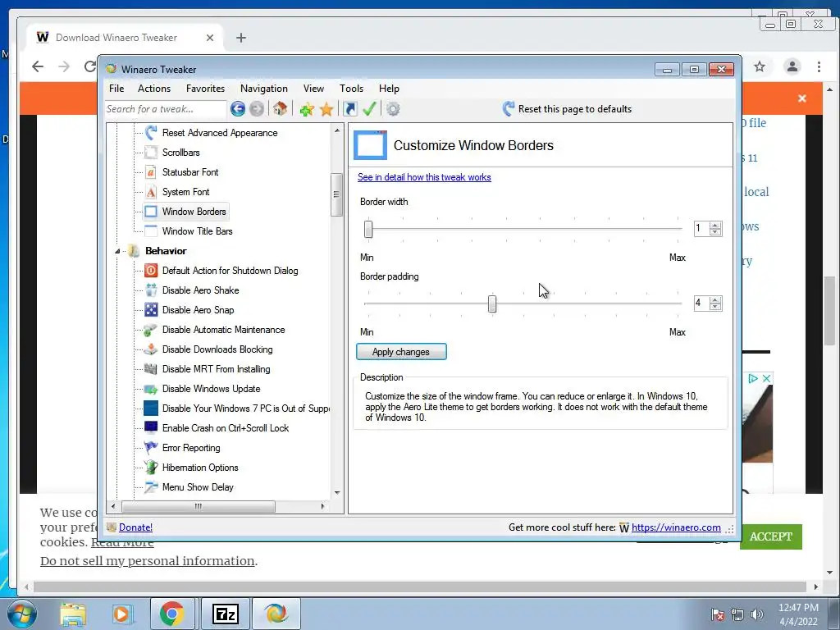This screenshot has width=840, height=630.
Task: Increase Border padding with spinner up arrow
Action: (x=715, y=299)
